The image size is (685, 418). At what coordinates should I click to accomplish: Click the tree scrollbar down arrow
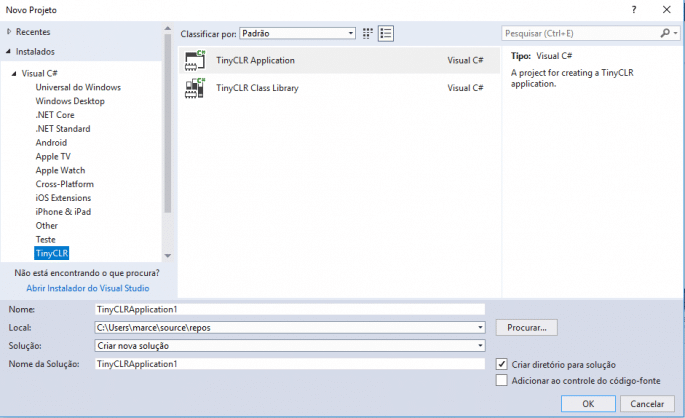pyautogui.click(x=167, y=256)
